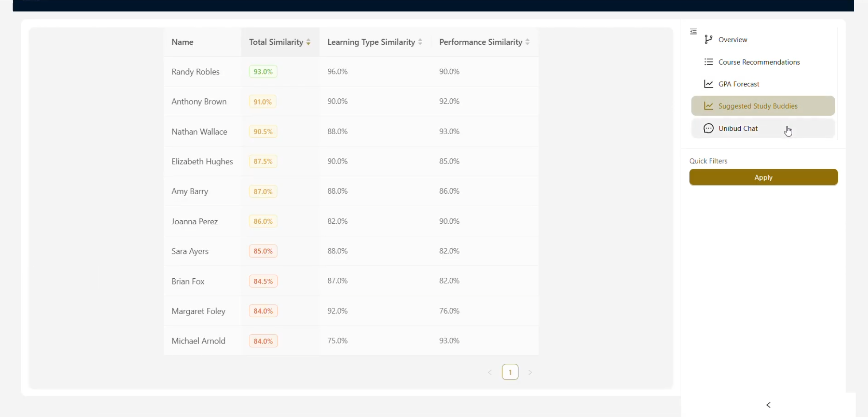Viewport: 868px width, 417px height.
Task: Click Margaret Foley's 92.0% learning similarity
Action: [338, 311]
